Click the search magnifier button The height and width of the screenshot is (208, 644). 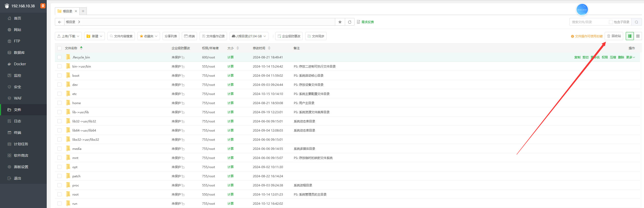[637, 22]
